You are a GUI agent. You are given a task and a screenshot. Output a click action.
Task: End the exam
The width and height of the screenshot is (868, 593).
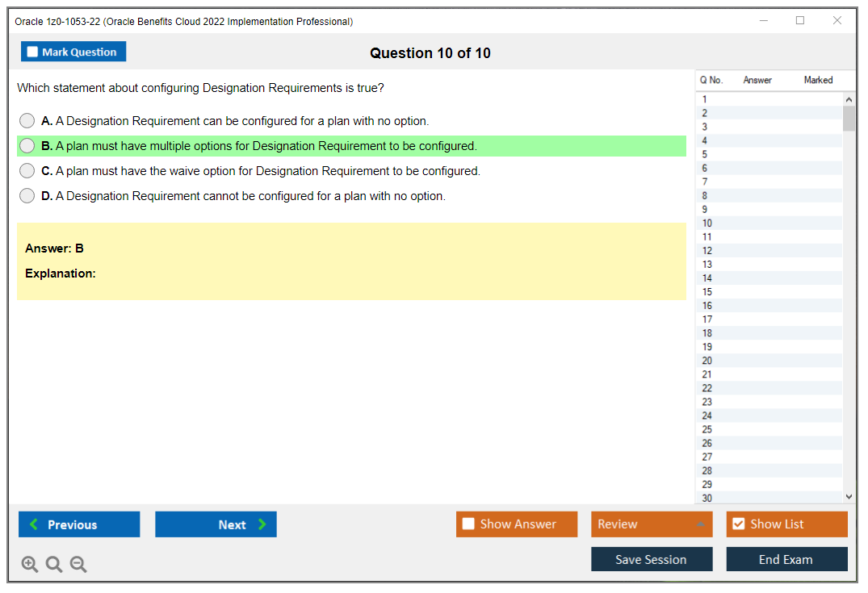pyautogui.click(x=786, y=559)
